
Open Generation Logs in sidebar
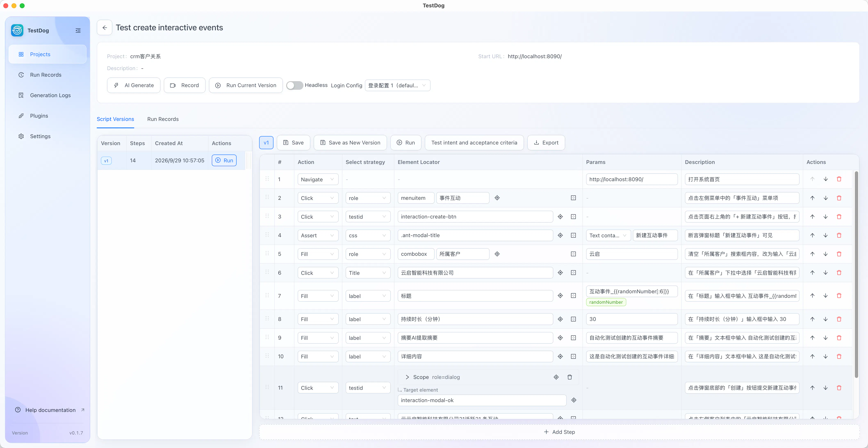[x=48, y=95]
